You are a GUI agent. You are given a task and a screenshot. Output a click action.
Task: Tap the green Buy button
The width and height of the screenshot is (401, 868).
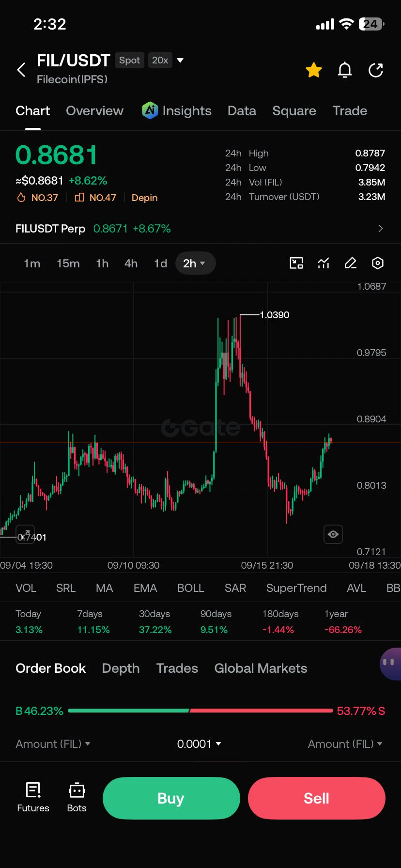coord(171,798)
